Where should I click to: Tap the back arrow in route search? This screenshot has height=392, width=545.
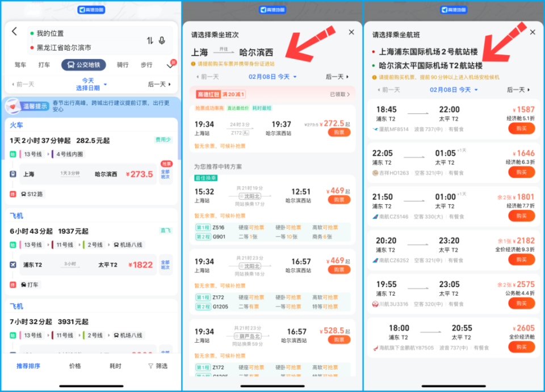(x=14, y=32)
